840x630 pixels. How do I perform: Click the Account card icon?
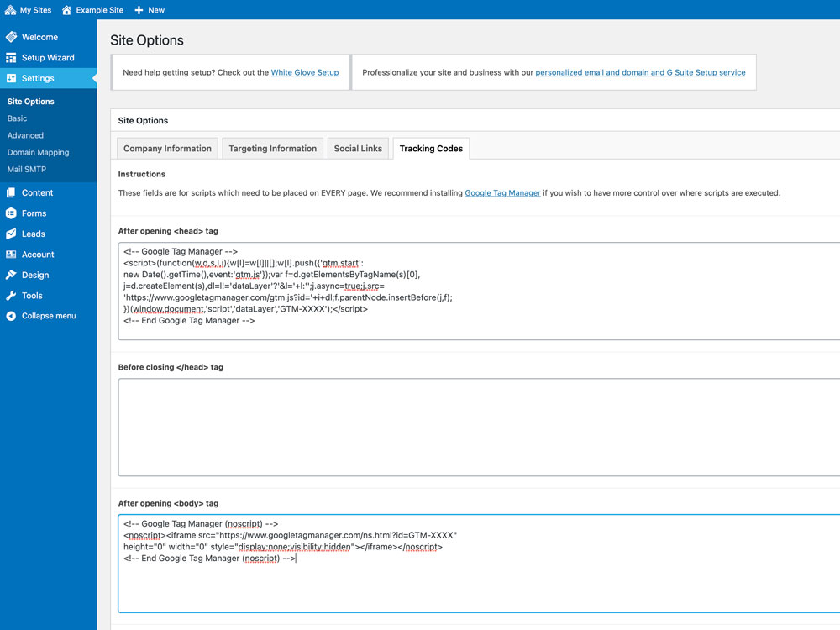[x=11, y=255]
